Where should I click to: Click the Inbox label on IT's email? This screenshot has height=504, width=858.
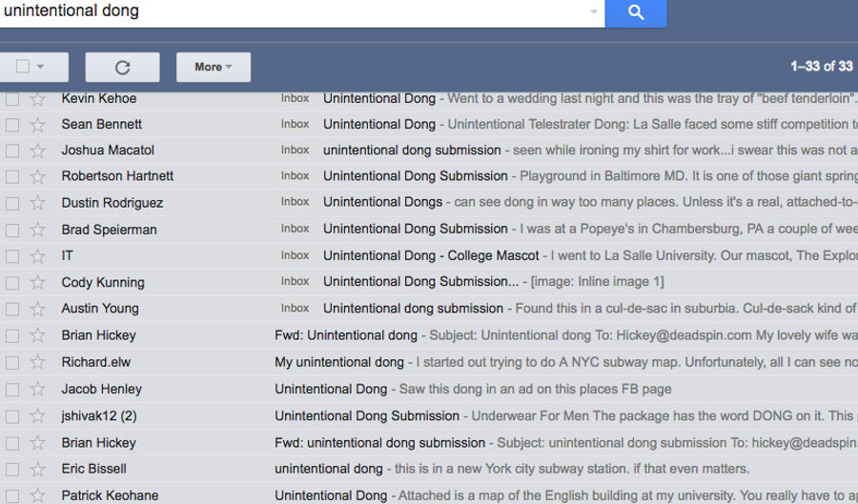[x=295, y=255]
